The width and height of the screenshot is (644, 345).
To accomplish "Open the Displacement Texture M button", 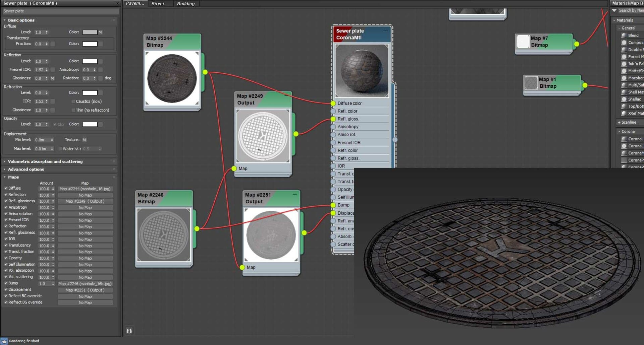I will point(84,140).
